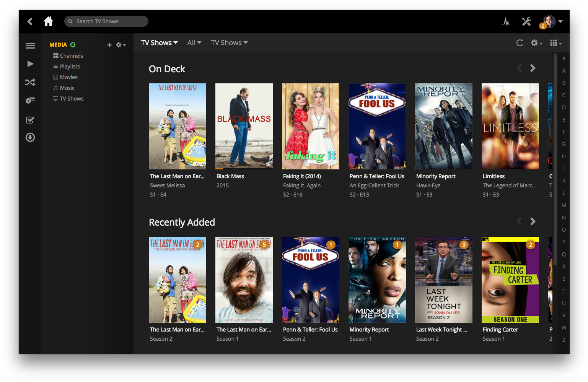Open the Finding Carter poster
588x382 pixels.
(x=510, y=280)
